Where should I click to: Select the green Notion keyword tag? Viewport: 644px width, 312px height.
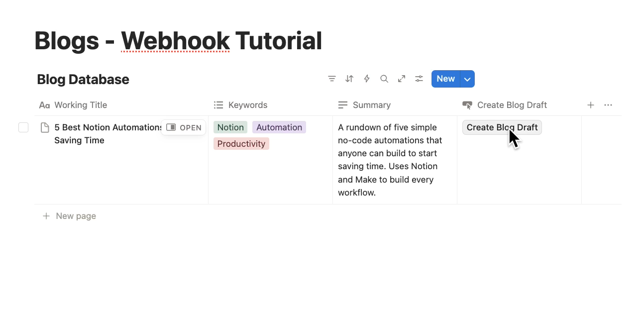[x=230, y=127]
